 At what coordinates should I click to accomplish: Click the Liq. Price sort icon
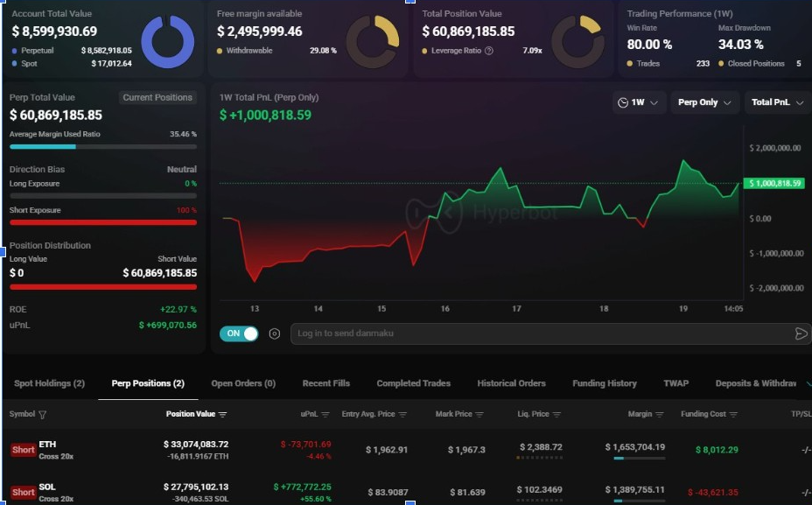(556, 414)
